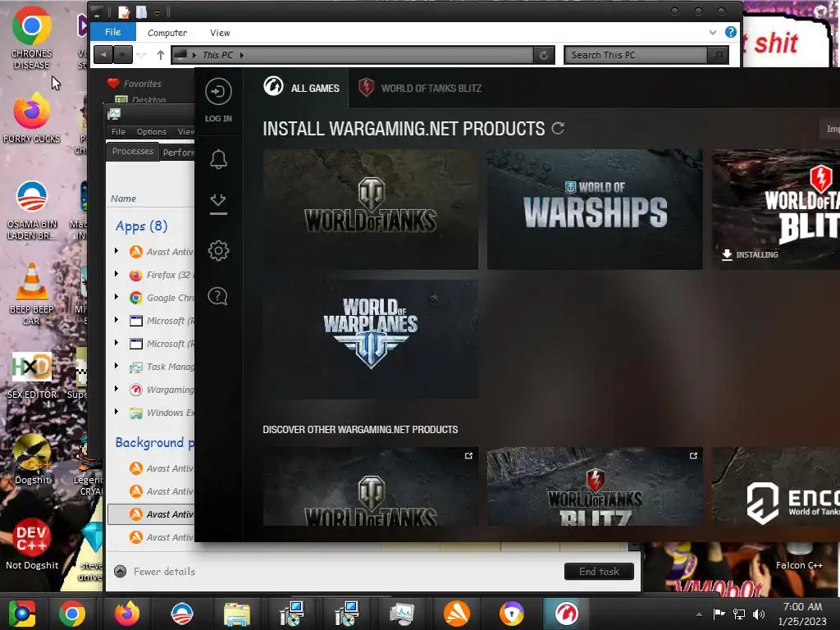Show hidden tray icons arrow

(x=699, y=614)
